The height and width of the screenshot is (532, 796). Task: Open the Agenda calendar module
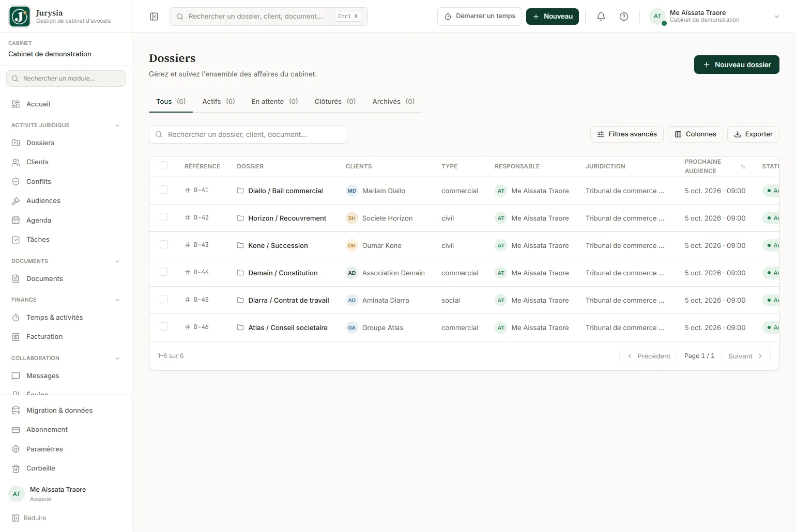pyautogui.click(x=66, y=221)
